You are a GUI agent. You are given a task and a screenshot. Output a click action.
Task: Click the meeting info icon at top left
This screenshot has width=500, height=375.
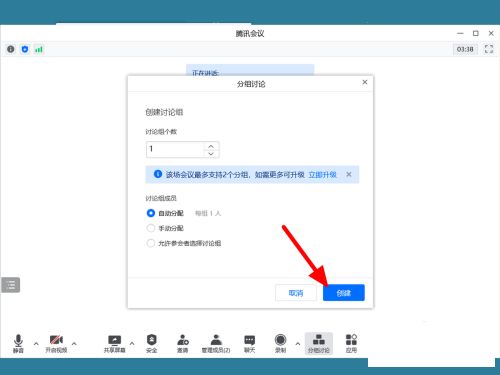11,49
